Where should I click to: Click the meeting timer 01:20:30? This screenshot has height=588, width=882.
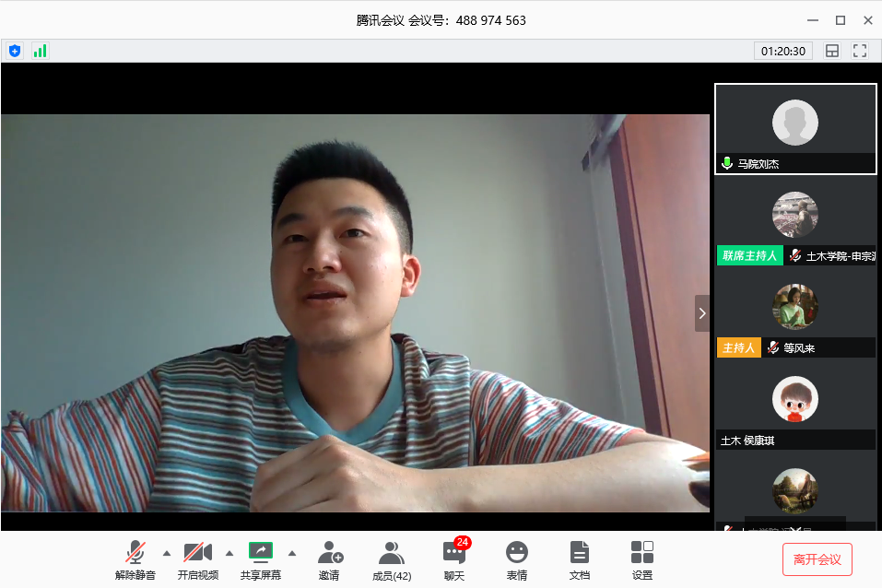click(783, 52)
